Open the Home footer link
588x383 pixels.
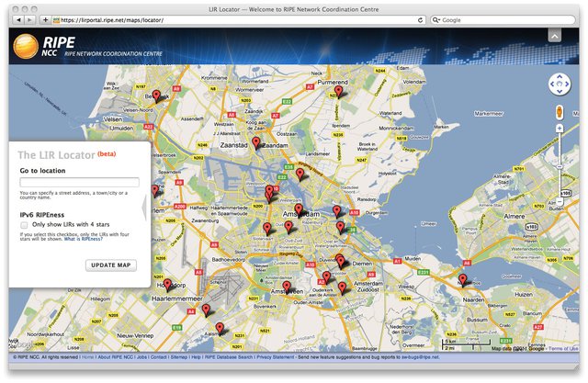(x=88, y=357)
